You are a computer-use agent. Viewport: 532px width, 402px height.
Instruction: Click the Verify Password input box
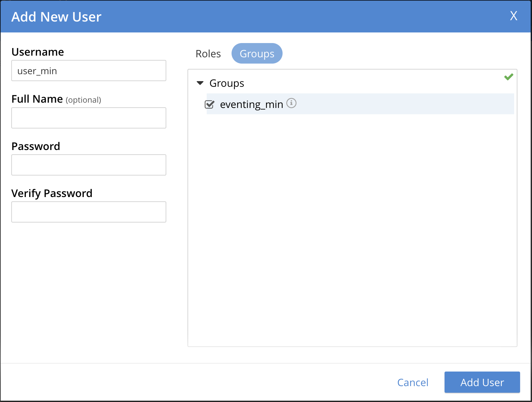(x=89, y=212)
